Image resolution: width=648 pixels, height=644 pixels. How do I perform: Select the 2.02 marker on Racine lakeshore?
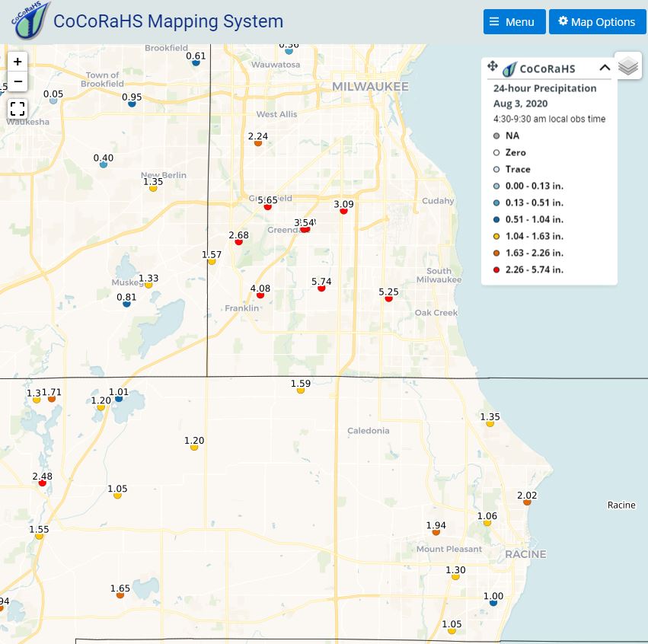[x=527, y=502]
